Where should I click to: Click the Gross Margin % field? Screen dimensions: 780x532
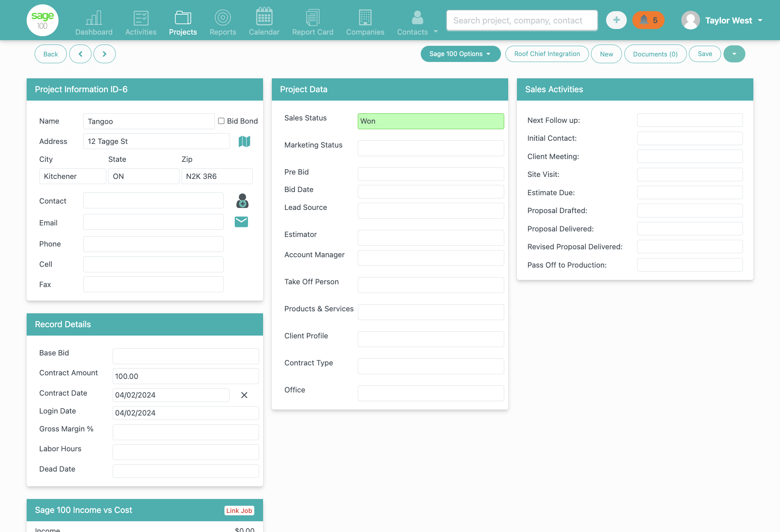pyautogui.click(x=186, y=432)
